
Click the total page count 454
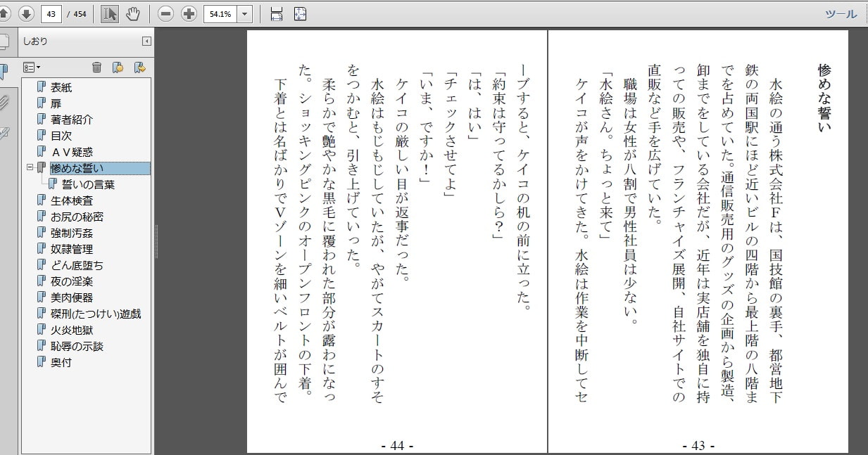click(80, 14)
